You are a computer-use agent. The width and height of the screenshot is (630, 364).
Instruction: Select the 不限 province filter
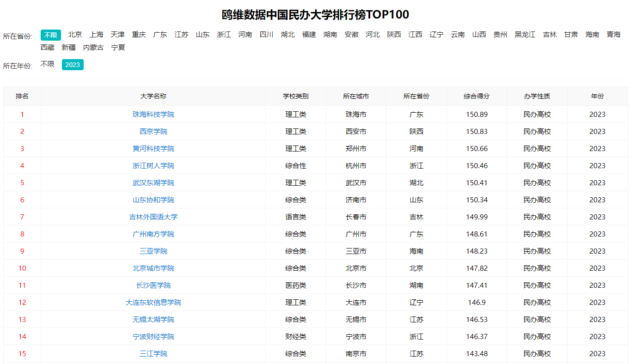[x=50, y=35]
